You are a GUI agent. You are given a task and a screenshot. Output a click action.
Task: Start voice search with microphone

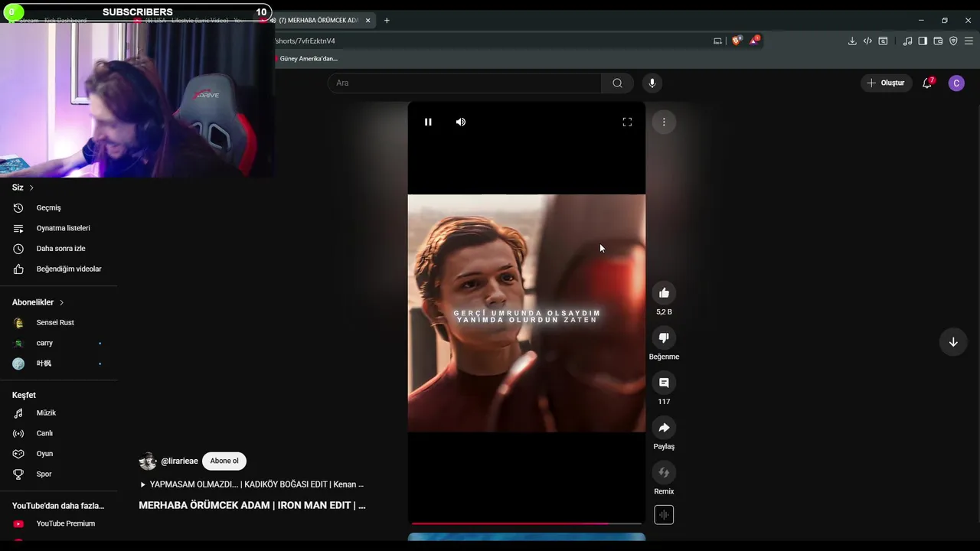pyautogui.click(x=652, y=83)
